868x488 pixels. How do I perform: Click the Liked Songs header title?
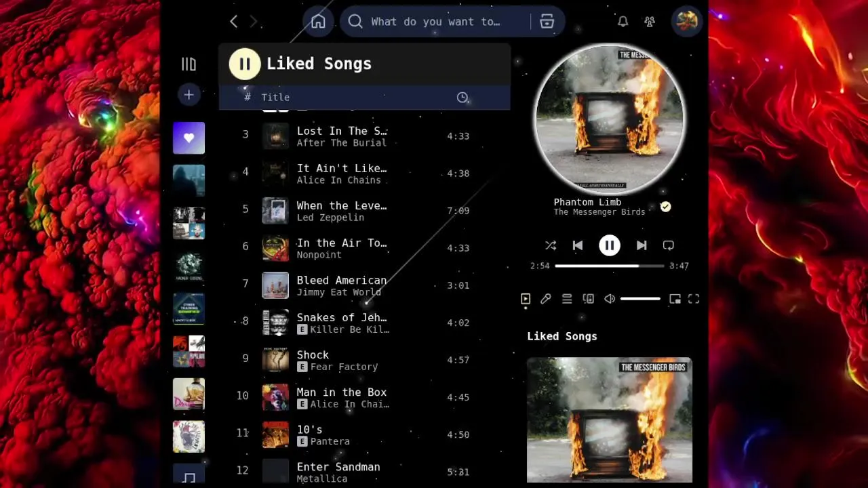319,64
